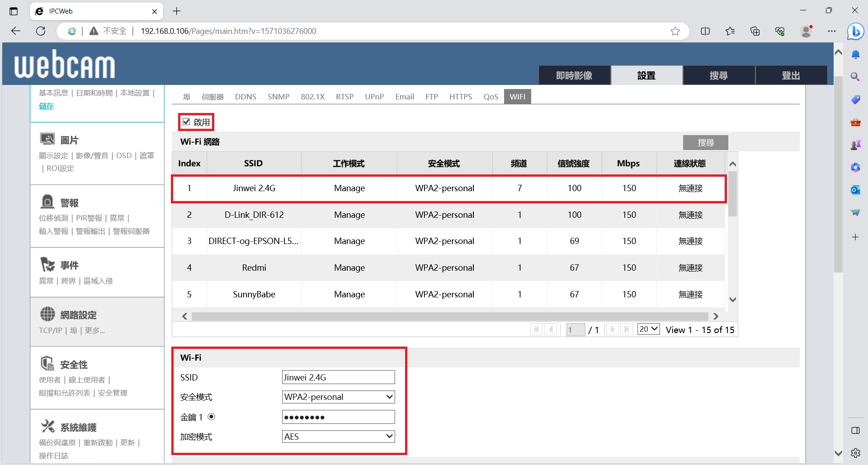
Task: Open a new browser tab
Action: (177, 11)
